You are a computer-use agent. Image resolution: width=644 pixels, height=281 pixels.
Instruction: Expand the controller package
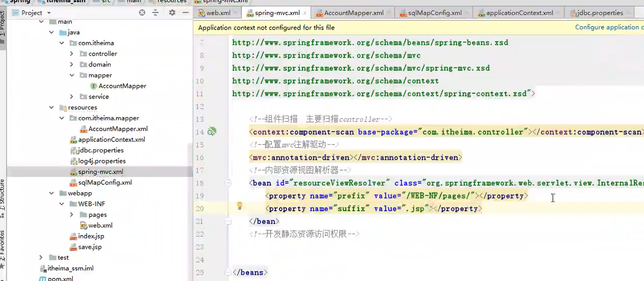tap(72, 53)
